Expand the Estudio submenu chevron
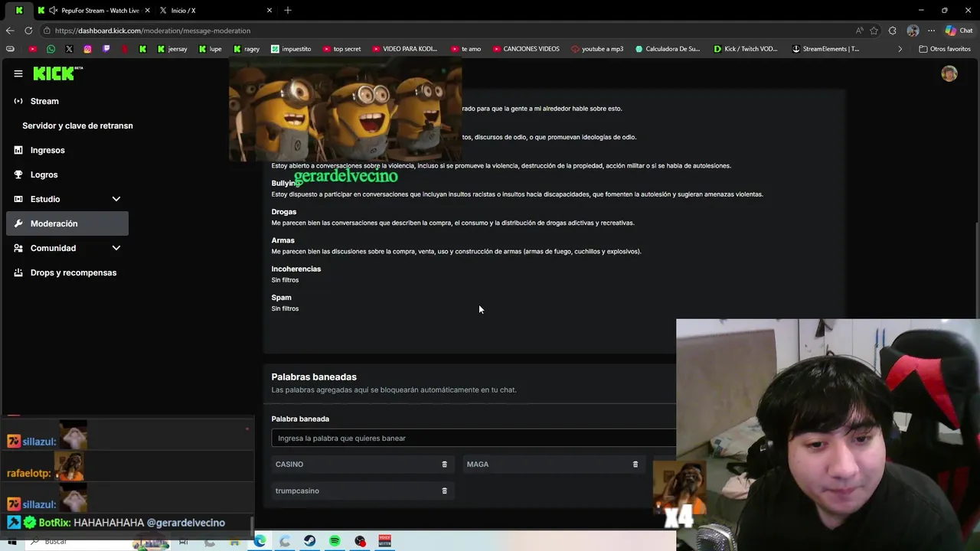The image size is (980, 551). (x=116, y=199)
